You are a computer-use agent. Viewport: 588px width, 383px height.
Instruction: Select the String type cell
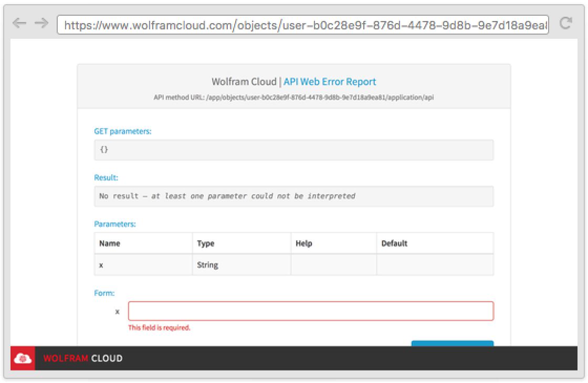(208, 265)
